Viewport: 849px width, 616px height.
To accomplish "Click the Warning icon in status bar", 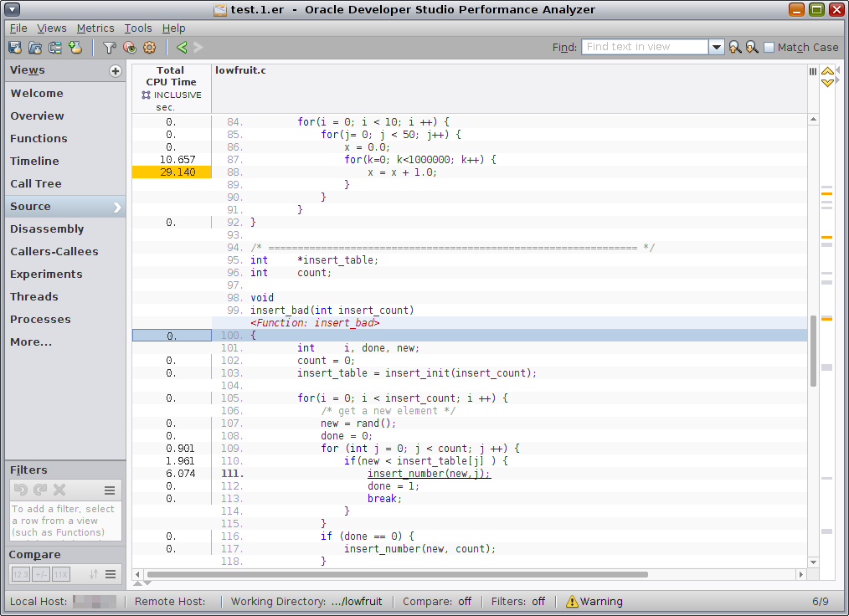I will coord(572,601).
